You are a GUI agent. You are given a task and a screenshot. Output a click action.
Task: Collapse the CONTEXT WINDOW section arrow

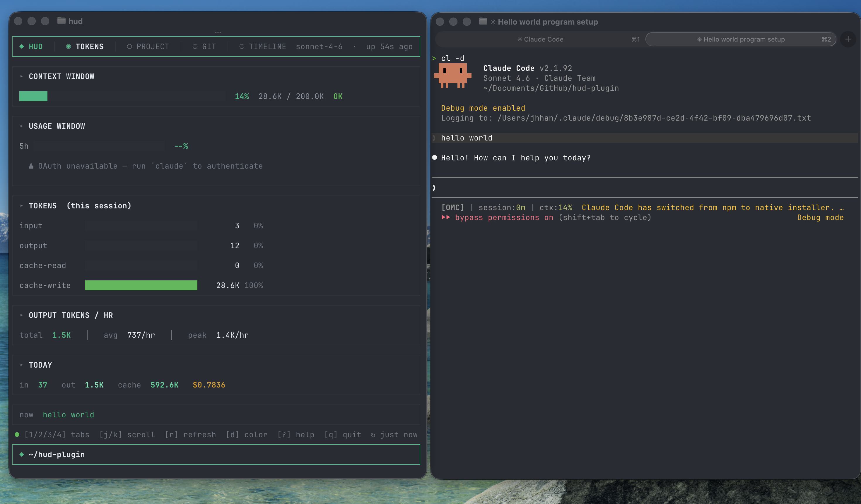pyautogui.click(x=22, y=76)
